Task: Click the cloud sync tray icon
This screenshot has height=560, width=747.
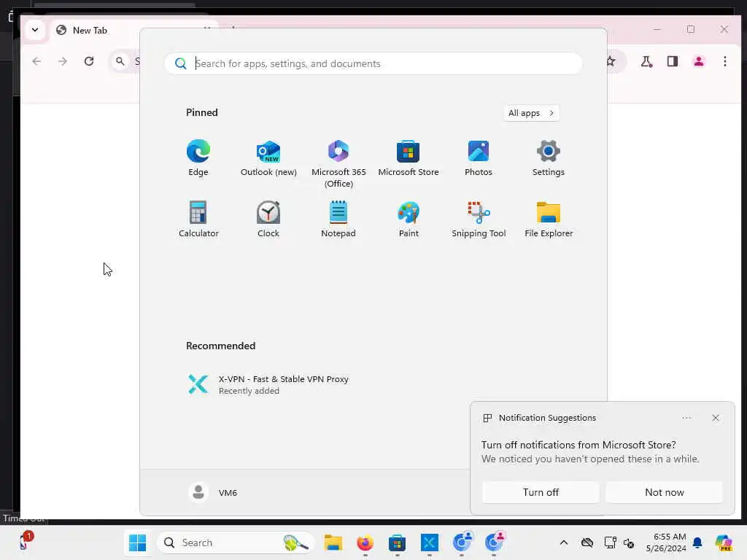Action: click(587, 542)
